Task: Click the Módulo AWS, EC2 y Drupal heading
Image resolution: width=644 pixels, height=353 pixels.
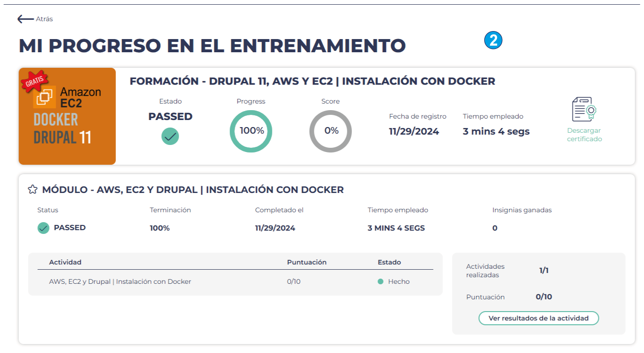Action: point(193,190)
